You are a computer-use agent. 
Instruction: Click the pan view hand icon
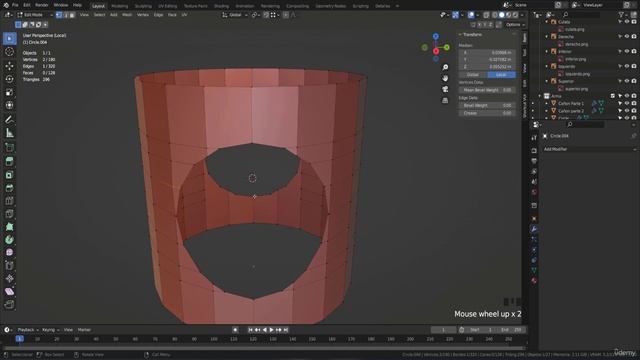click(445, 78)
